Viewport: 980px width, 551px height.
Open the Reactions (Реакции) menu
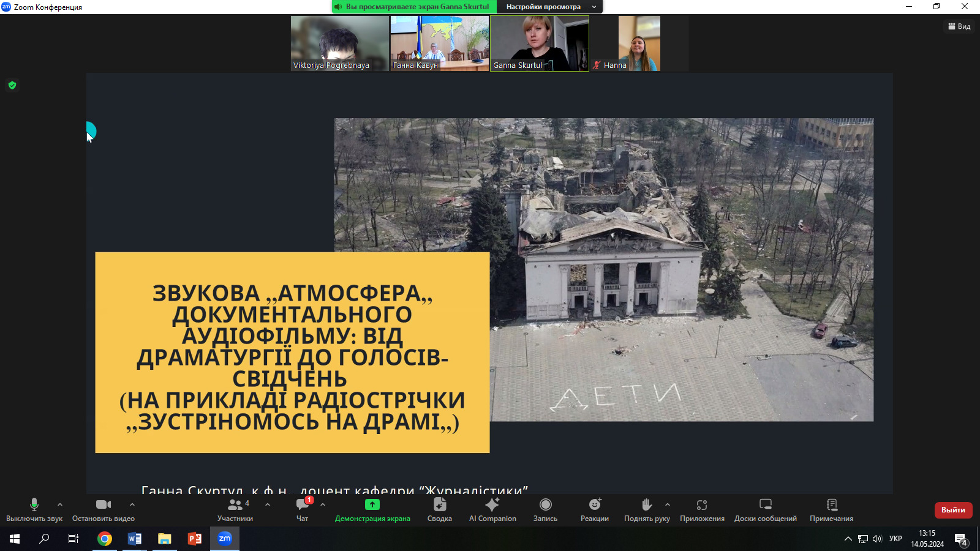point(595,505)
